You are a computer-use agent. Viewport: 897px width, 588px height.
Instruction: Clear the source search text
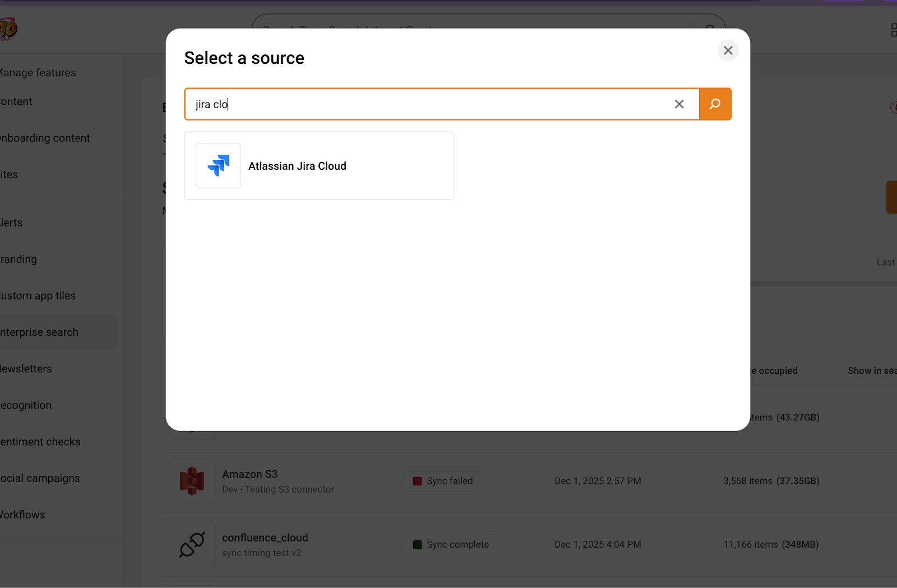pos(679,104)
